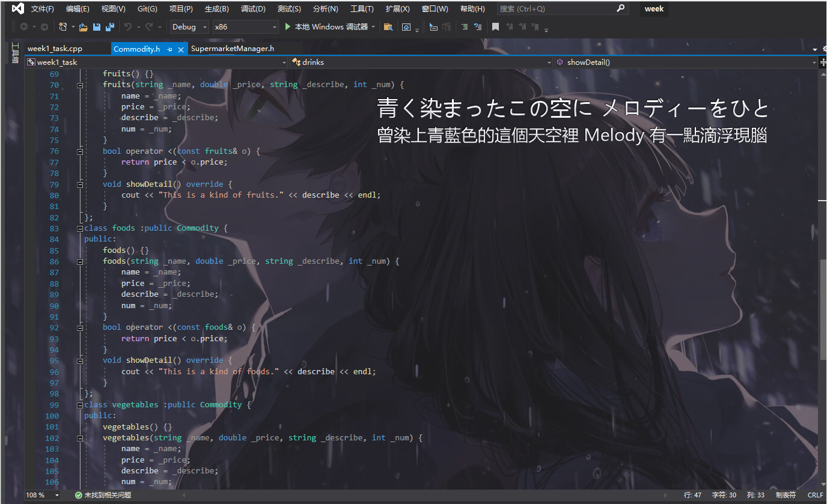Open the 调试(D) menu

click(253, 9)
